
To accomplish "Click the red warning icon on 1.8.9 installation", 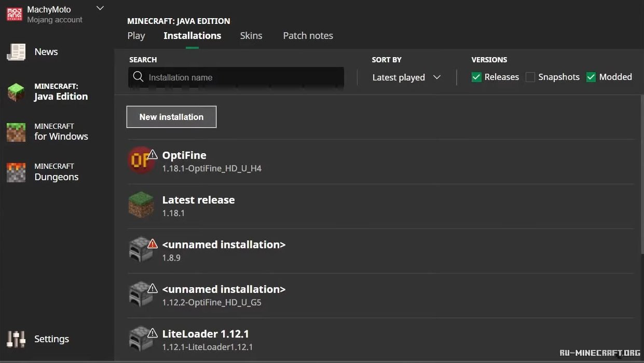I will [153, 244].
